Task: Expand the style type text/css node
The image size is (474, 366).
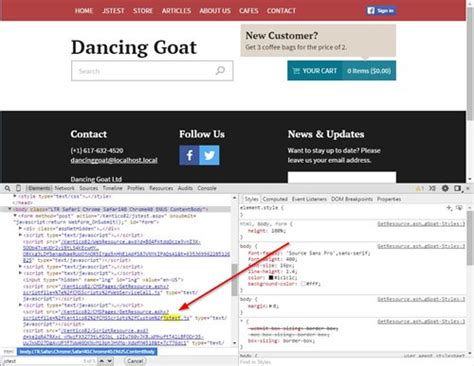Action: click(15, 196)
